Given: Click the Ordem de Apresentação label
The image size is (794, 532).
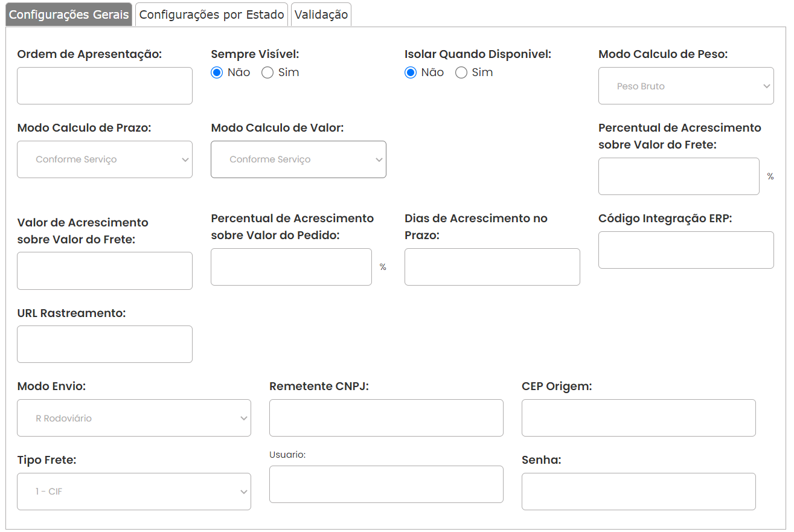Looking at the screenshot, I should click(x=90, y=54).
